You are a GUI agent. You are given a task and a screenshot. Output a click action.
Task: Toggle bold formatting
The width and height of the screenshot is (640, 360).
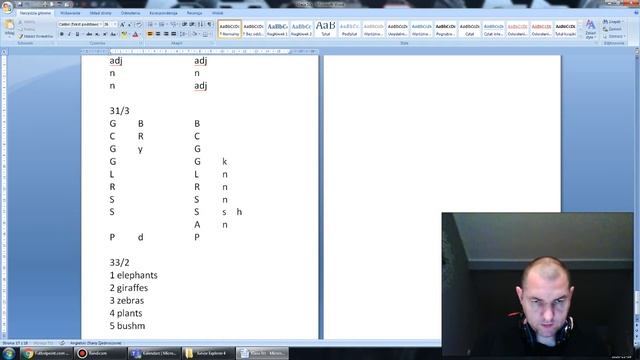[x=62, y=34]
